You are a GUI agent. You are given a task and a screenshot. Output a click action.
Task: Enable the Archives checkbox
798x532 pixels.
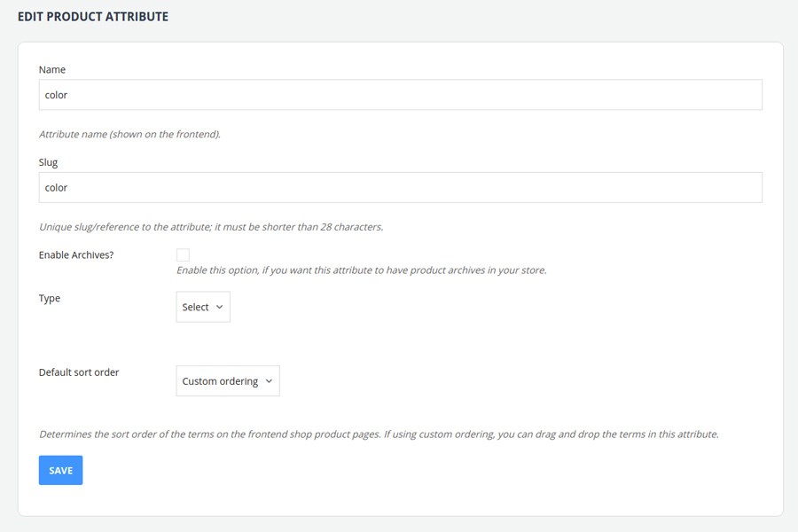pos(184,255)
